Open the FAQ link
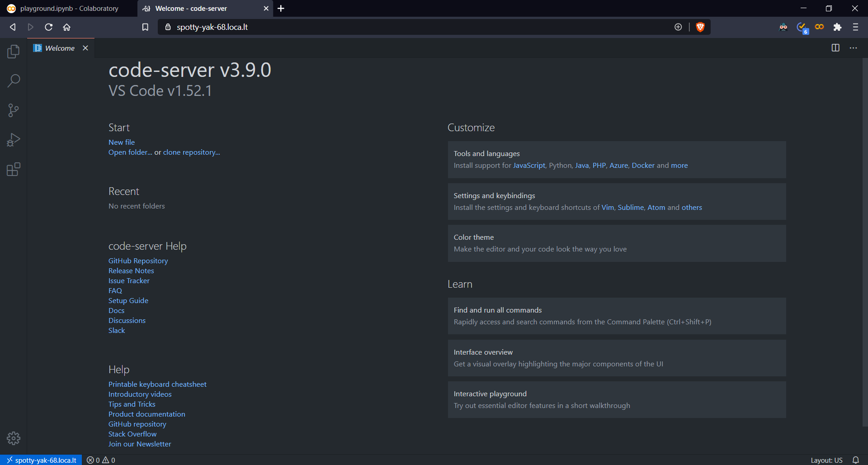This screenshot has width=868, height=465. [115, 290]
